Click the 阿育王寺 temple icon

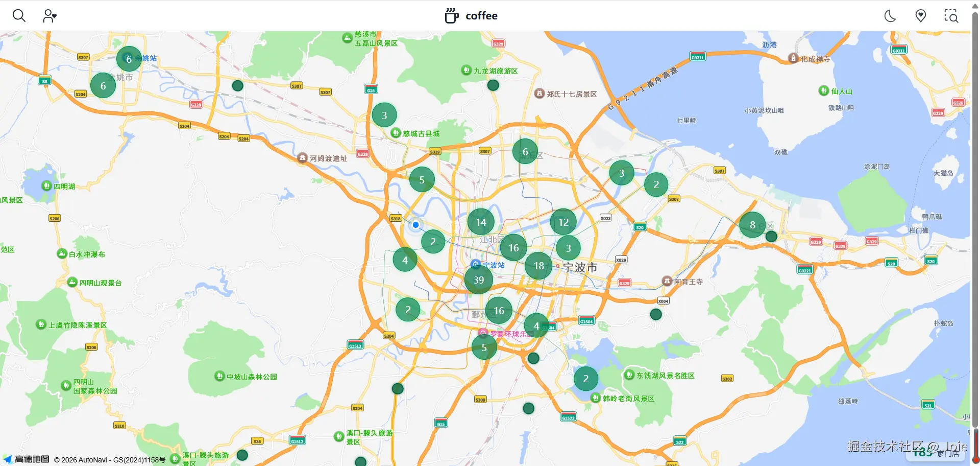[667, 281]
